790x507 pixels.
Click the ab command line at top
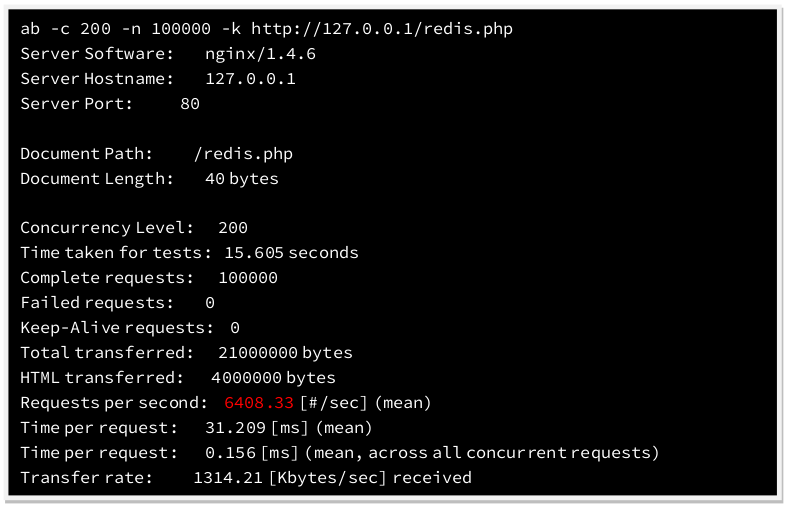[x=266, y=28]
